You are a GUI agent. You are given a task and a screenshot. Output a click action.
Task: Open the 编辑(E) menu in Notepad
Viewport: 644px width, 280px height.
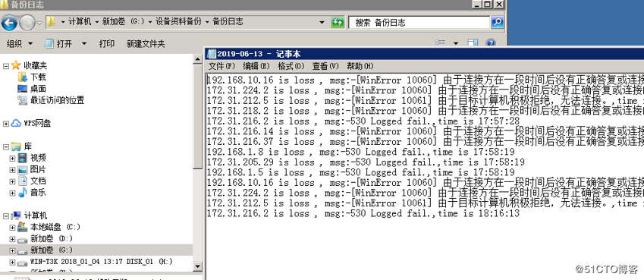pos(256,66)
